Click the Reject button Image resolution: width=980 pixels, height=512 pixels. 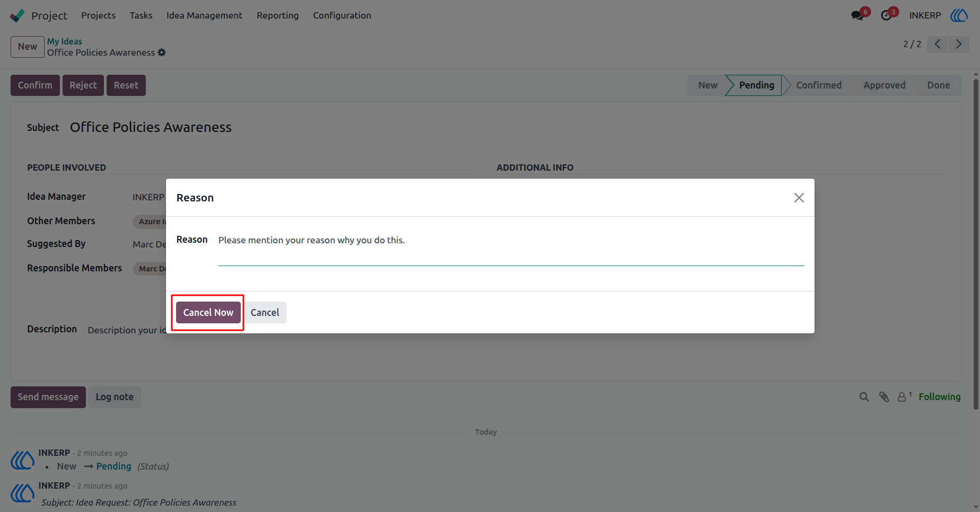83,85
